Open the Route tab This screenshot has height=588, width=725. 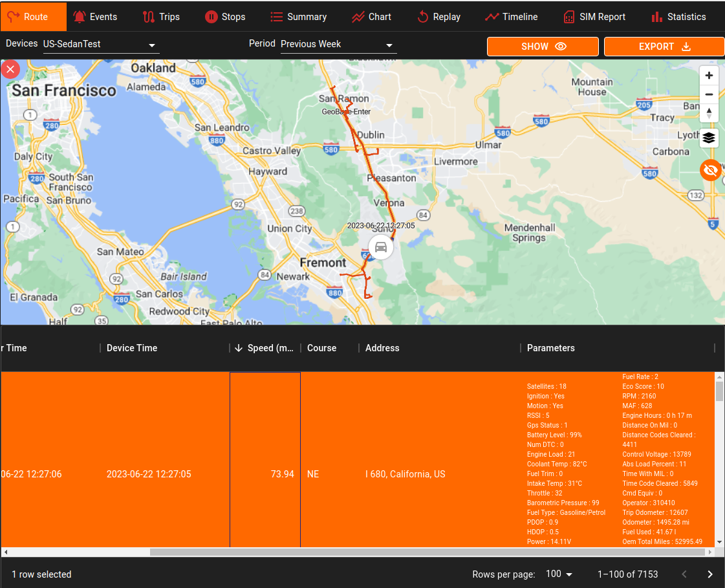(x=33, y=17)
